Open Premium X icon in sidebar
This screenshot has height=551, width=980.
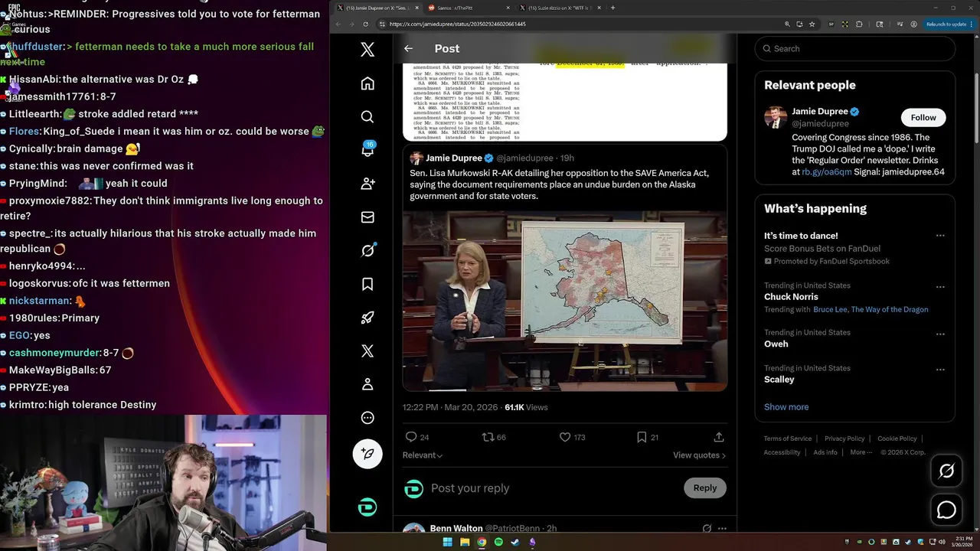[367, 350]
